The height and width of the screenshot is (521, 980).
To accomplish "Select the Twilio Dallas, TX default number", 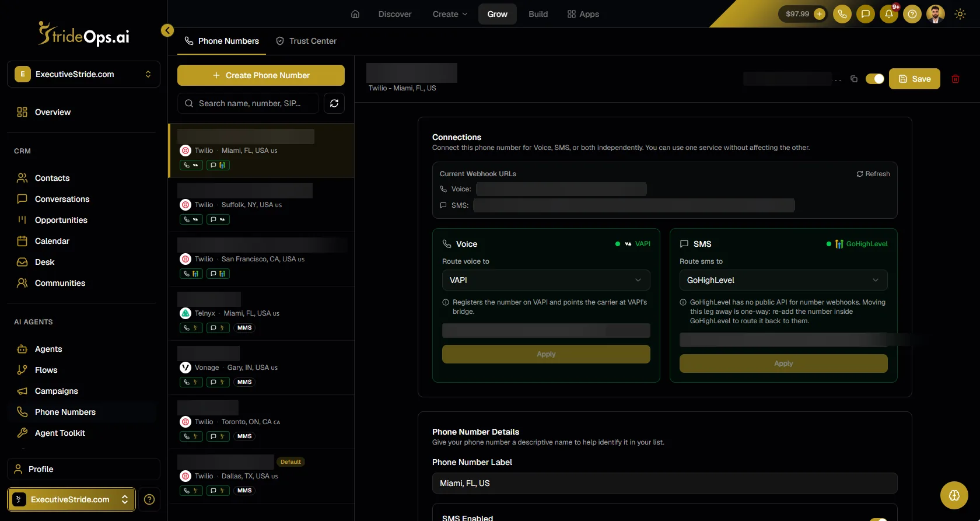I will (261, 476).
